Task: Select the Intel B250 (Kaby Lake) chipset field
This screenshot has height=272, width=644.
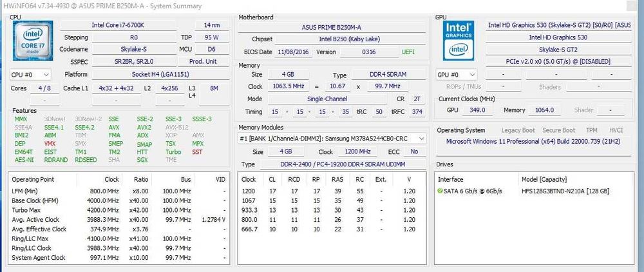Action: (350, 39)
